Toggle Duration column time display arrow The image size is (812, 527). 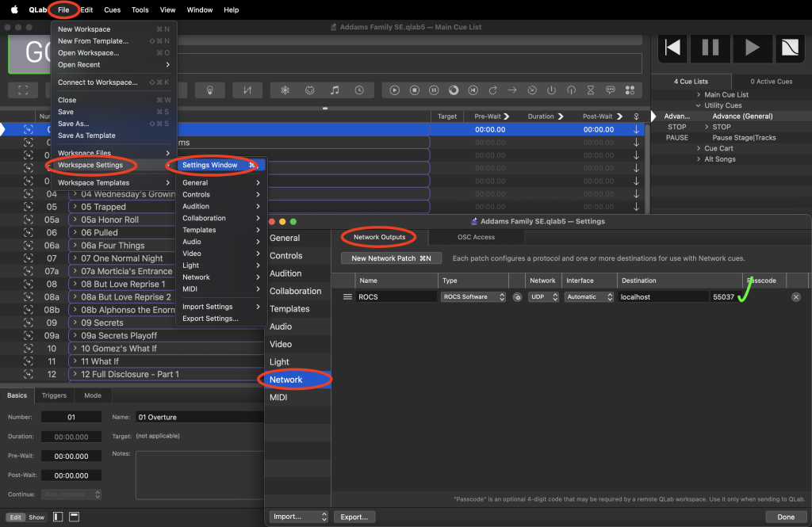coord(561,116)
